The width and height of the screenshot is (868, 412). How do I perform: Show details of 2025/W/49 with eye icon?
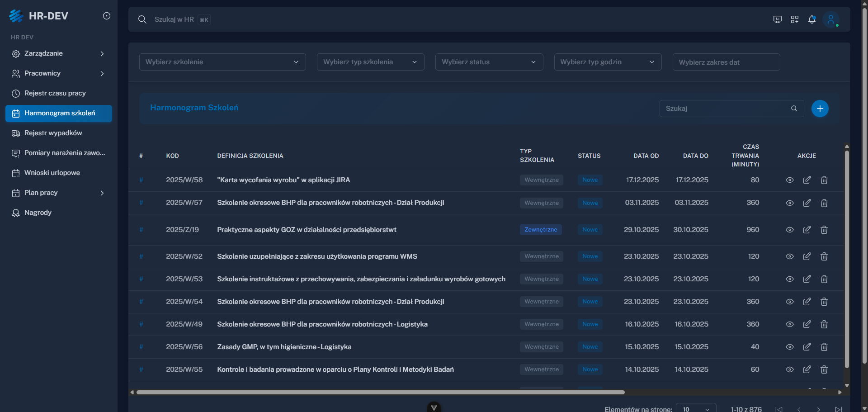[790, 324]
